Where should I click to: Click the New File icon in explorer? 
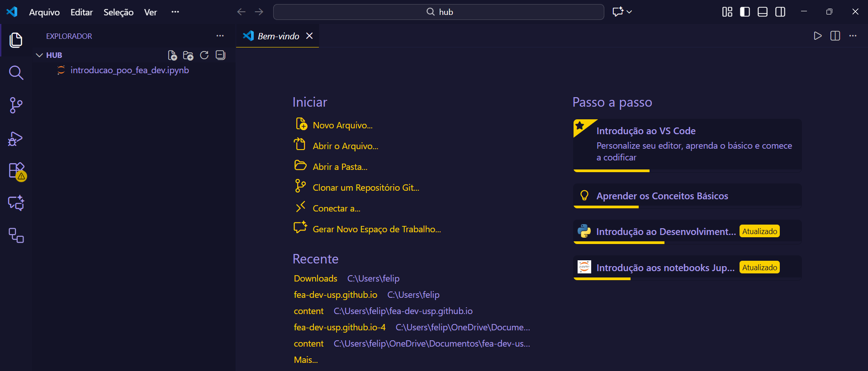[x=172, y=55]
